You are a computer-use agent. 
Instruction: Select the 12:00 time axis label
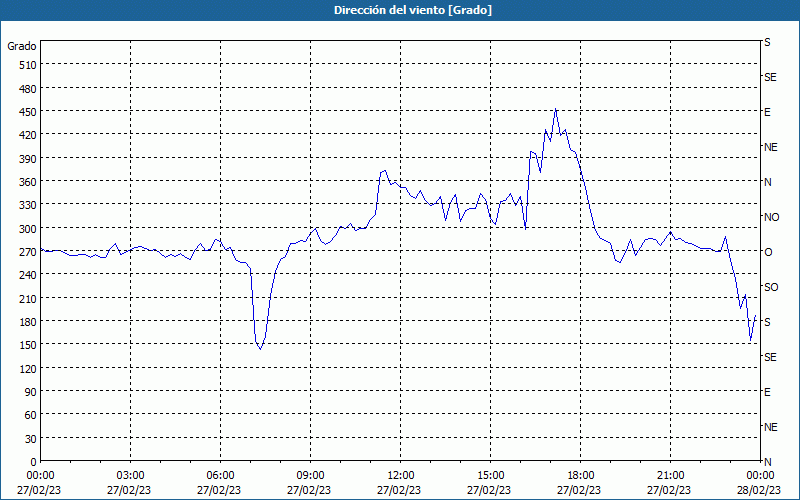pyautogui.click(x=401, y=476)
